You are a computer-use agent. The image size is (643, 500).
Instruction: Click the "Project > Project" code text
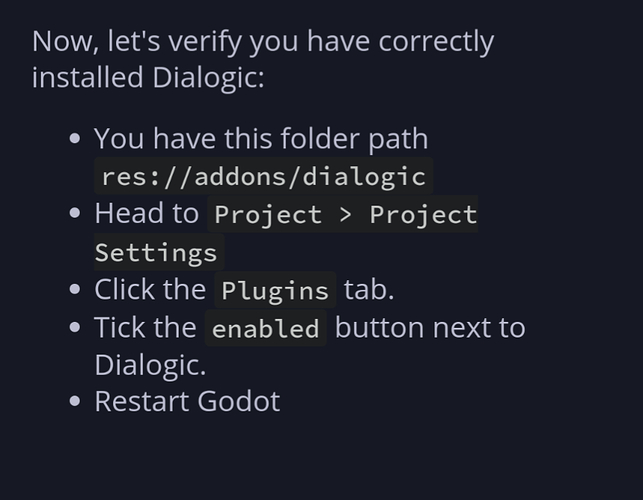coord(345,215)
